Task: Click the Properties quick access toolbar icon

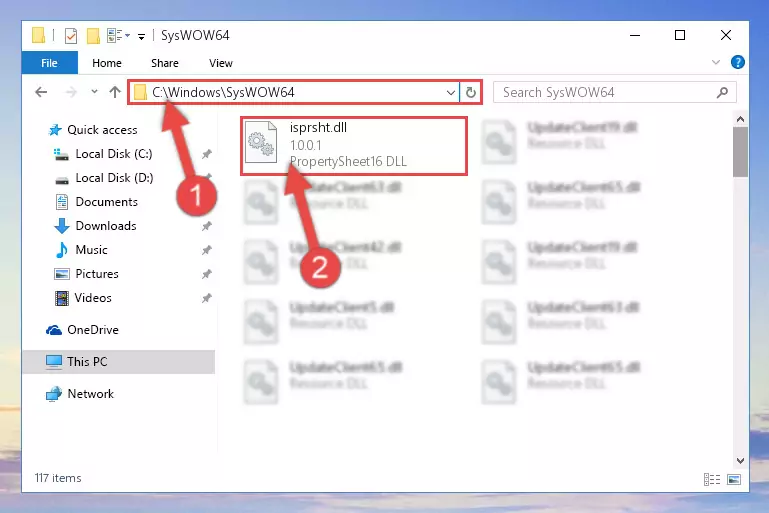Action: coord(71,36)
